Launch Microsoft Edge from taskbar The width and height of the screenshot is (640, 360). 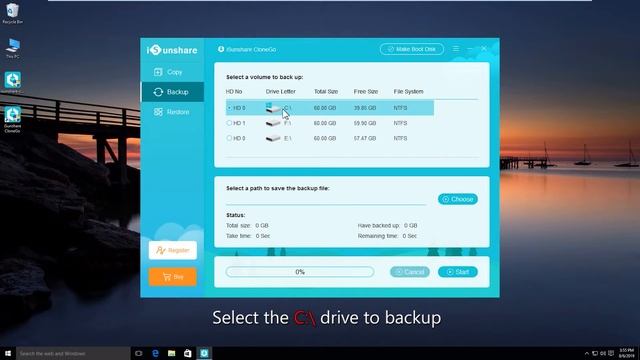155,353
